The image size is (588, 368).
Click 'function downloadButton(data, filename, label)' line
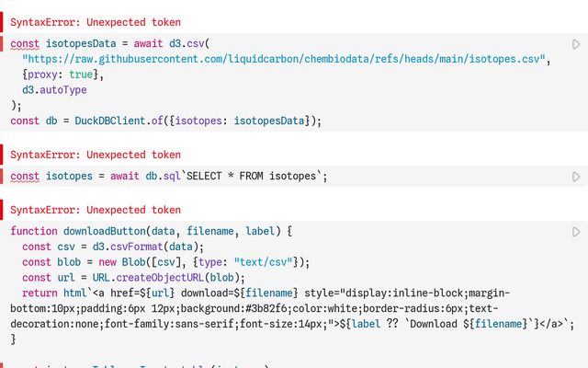[x=151, y=231]
